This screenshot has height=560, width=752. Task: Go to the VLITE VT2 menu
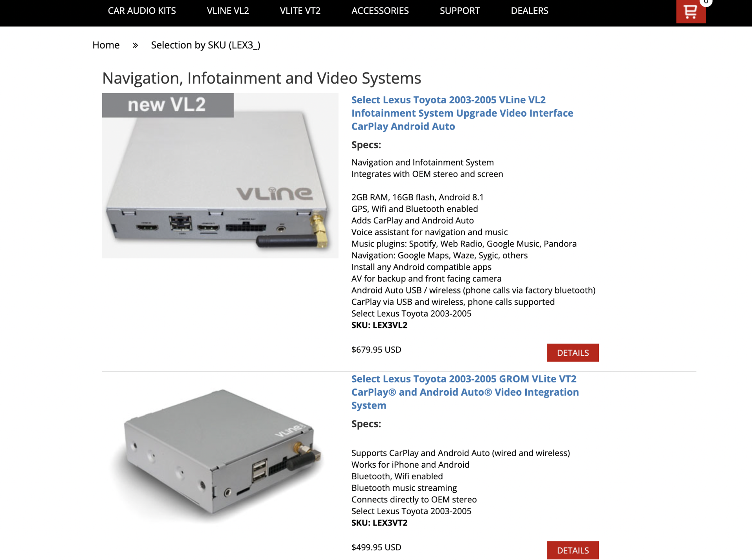300,11
